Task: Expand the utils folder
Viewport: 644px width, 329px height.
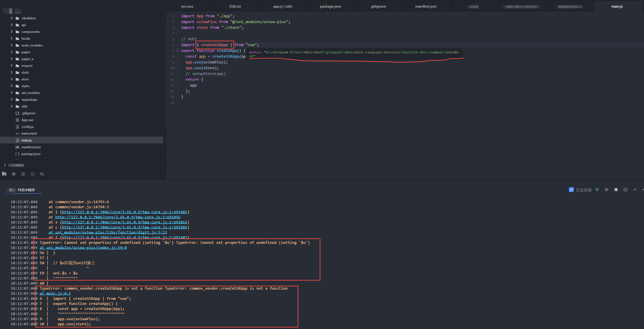Action: [x=12, y=106]
